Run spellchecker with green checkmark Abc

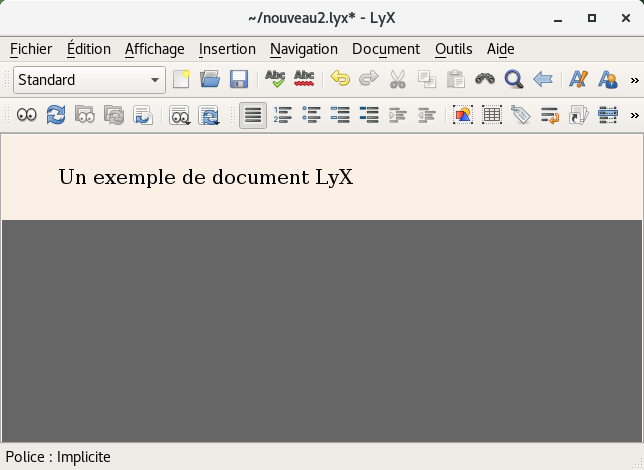(x=275, y=79)
